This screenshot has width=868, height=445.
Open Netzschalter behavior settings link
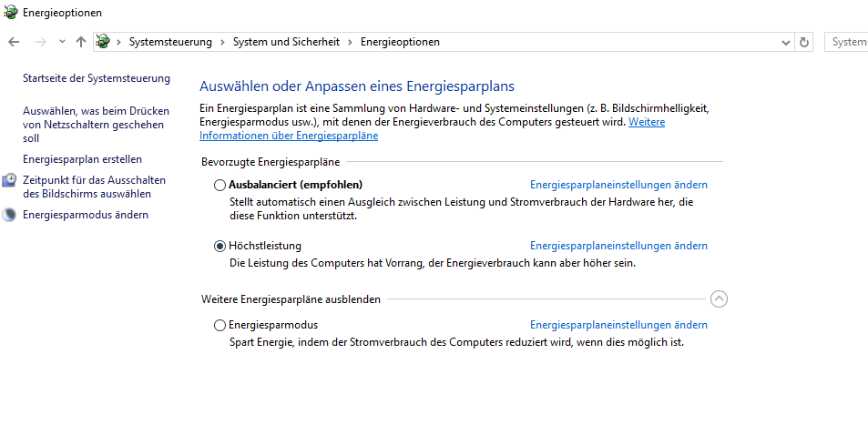pos(96,125)
